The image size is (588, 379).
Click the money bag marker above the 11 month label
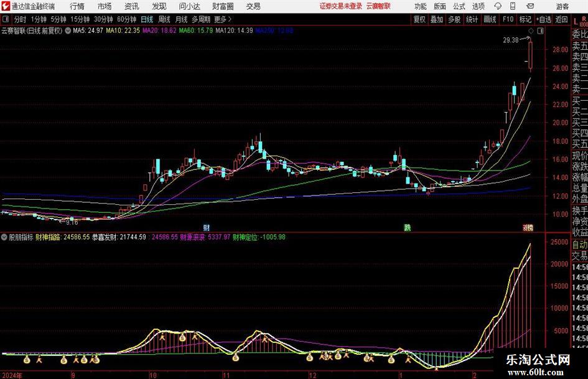point(235,357)
